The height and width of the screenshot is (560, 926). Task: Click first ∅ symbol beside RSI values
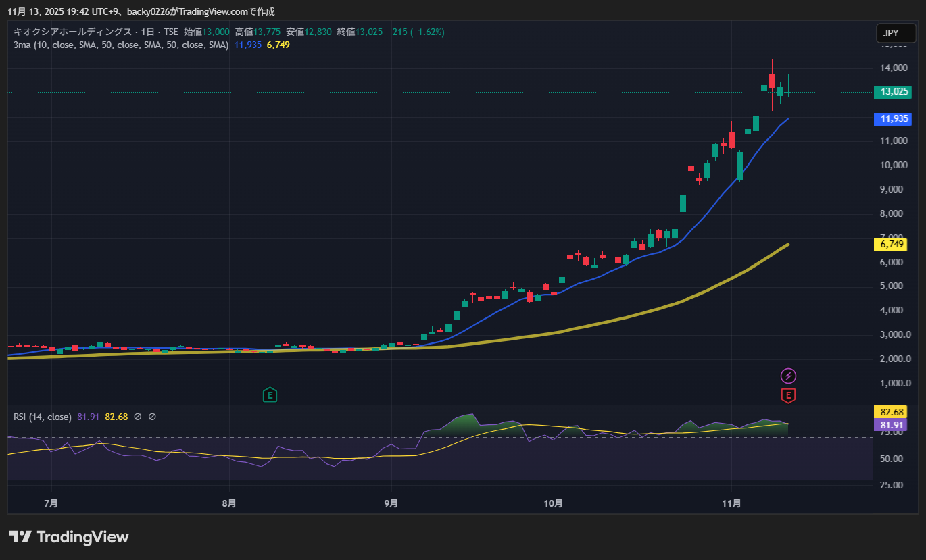(x=138, y=417)
